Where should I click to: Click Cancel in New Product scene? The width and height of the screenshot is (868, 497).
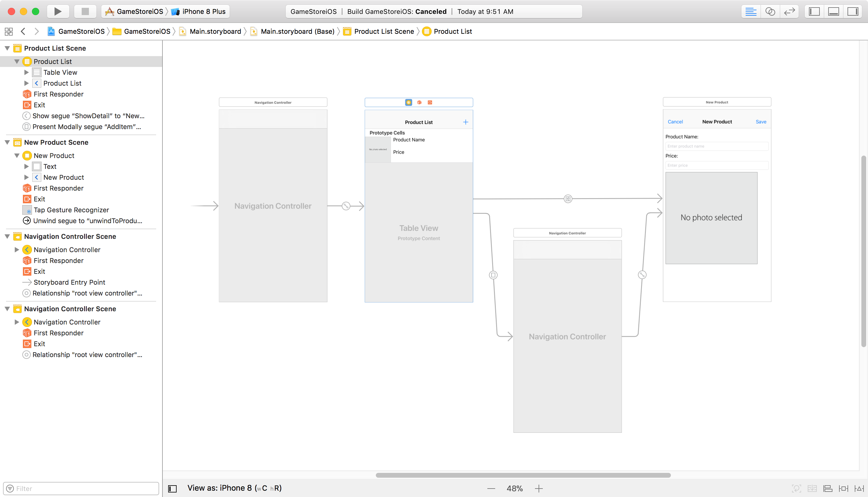[x=675, y=122]
